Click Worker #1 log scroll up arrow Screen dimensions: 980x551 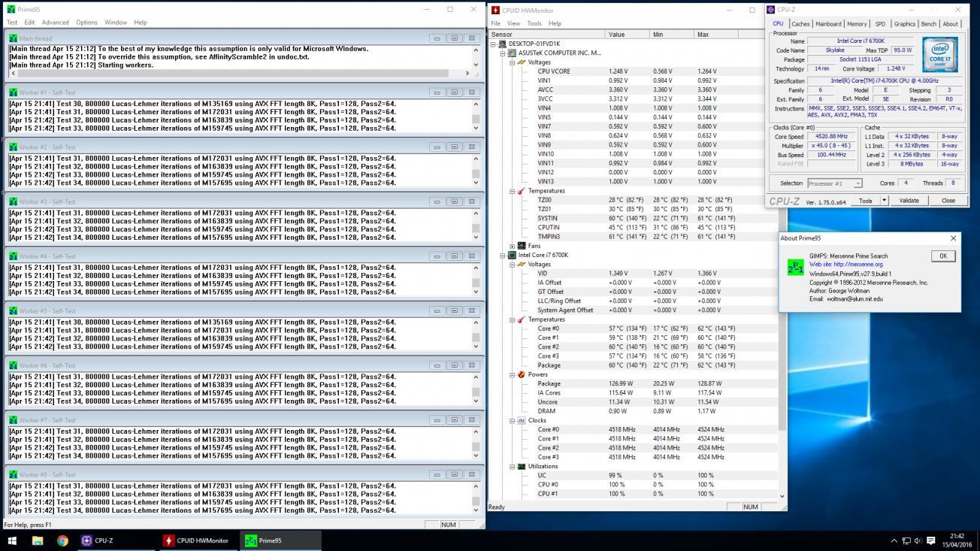(476, 104)
